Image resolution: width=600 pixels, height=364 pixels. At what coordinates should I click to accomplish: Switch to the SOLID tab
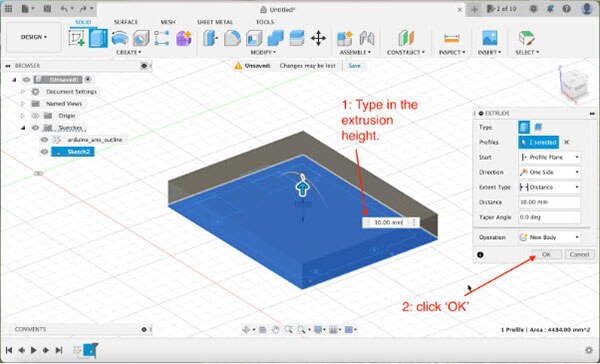pyautogui.click(x=83, y=22)
